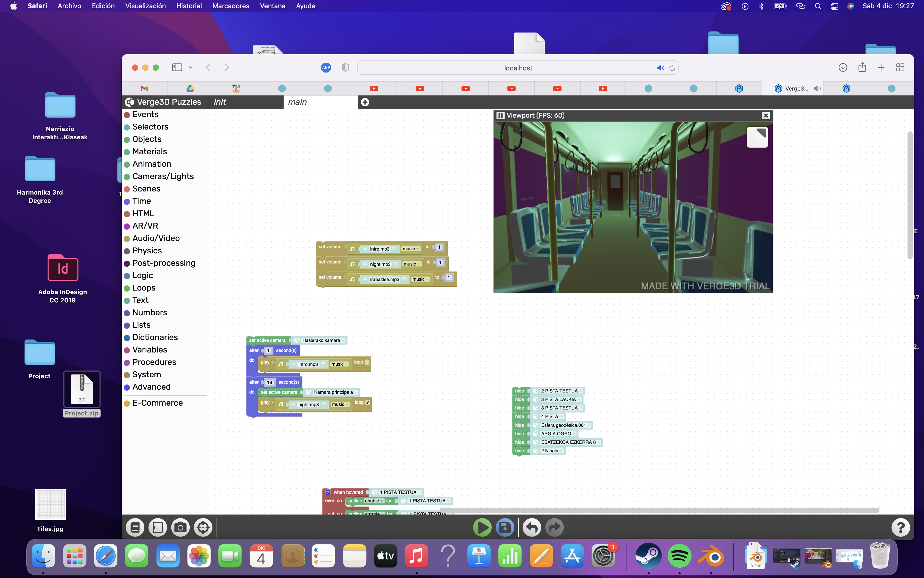Toggle the Safari sidebar
Viewport: 924px width, 578px height.
pyautogui.click(x=177, y=67)
